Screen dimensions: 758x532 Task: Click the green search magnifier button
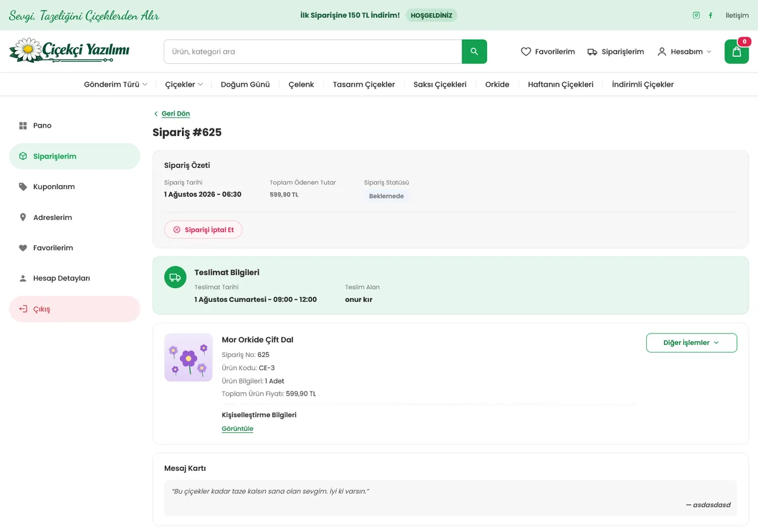coord(474,52)
